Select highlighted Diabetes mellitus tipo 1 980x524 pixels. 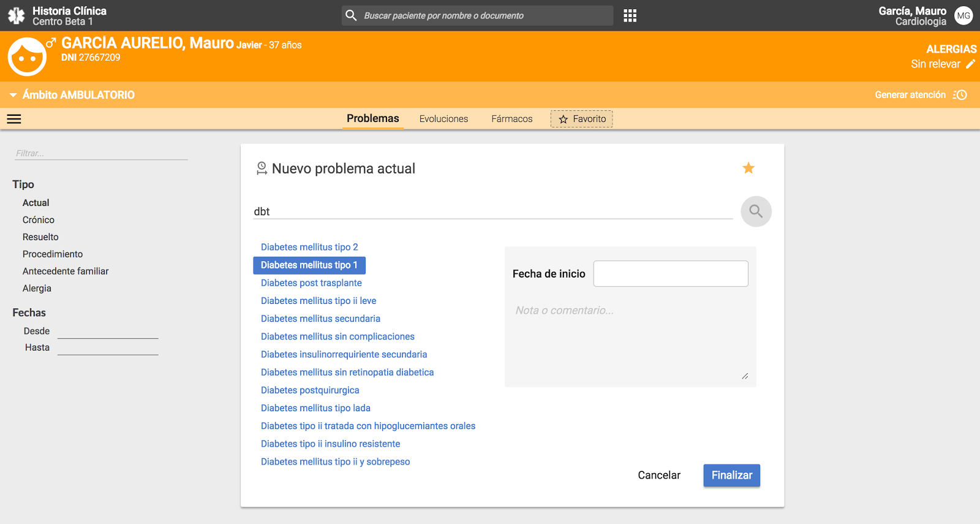309,265
